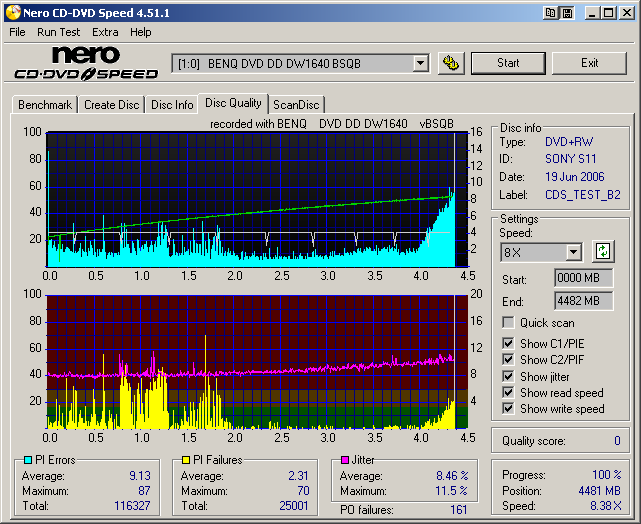Switch to the Benchmark tab
Screen dimensions: 641x524
pyautogui.click(x=45, y=105)
